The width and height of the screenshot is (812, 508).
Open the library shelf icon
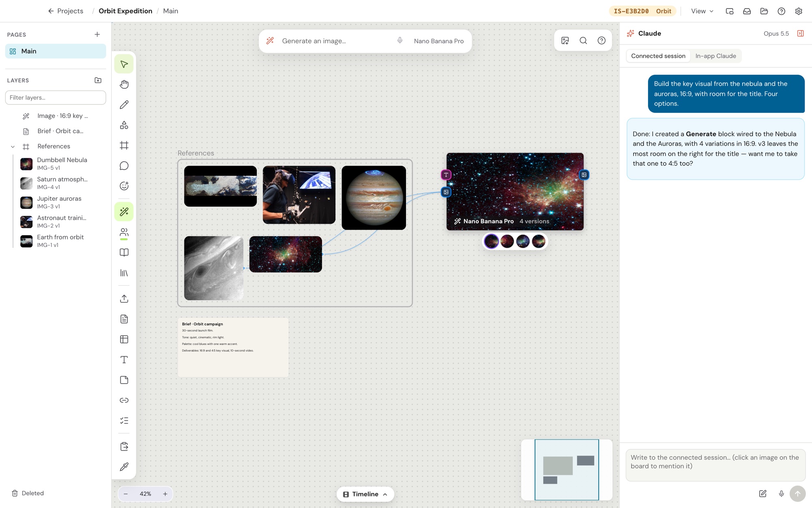tap(124, 273)
